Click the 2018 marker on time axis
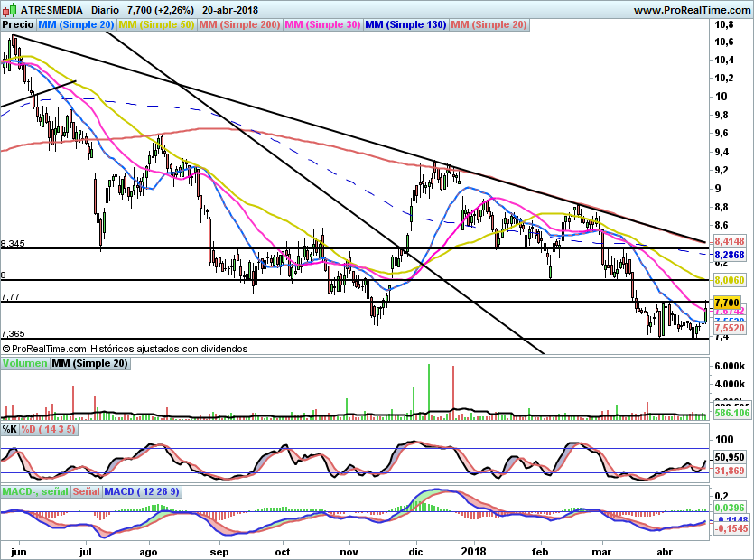Viewport: 754px width, 560px height. click(474, 551)
